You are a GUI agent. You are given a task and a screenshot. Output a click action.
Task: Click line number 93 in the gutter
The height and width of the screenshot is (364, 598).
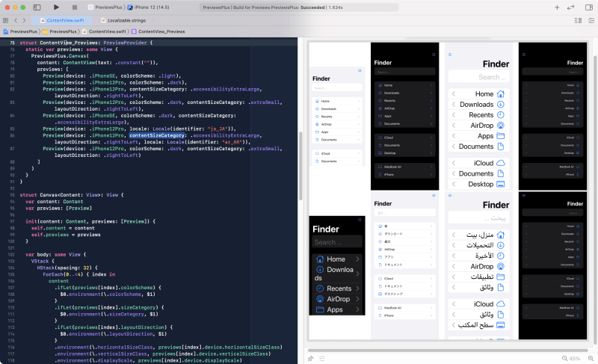pyautogui.click(x=12, y=195)
